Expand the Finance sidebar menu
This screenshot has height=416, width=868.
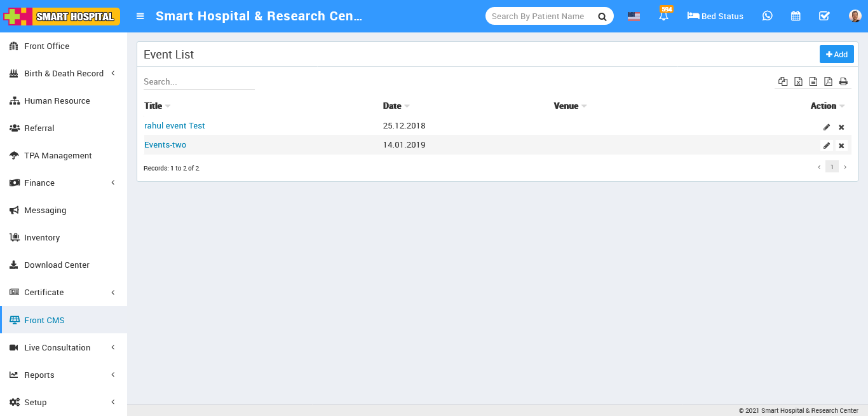click(64, 183)
